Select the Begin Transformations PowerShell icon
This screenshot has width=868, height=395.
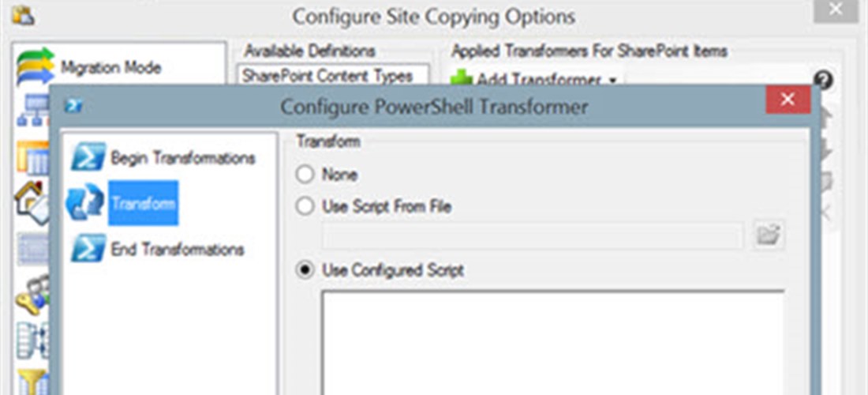(88, 157)
